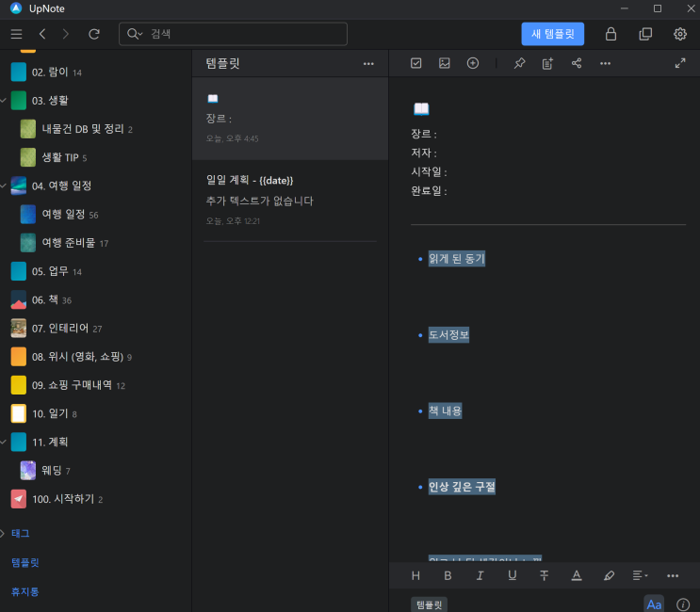Pin the note with the pin icon
The width and height of the screenshot is (700, 612).
519,63
